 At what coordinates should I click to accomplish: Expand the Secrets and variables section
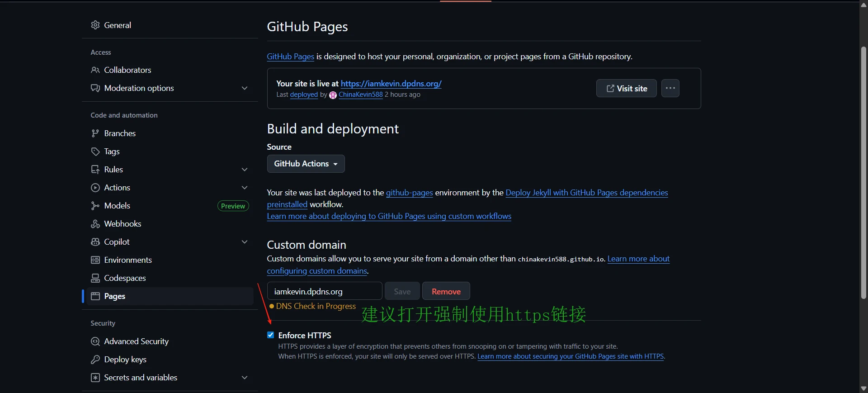(x=245, y=378)
